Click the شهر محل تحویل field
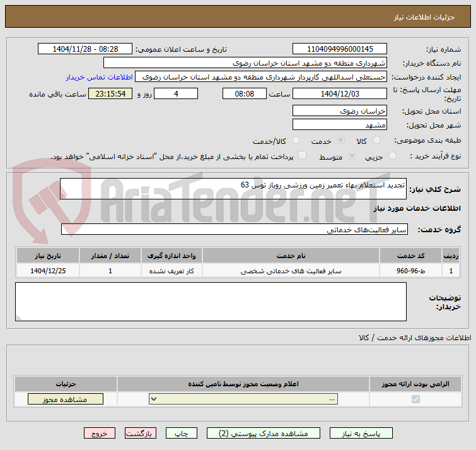The width and height of the screenshot is (476, 450). coord(340,124)
